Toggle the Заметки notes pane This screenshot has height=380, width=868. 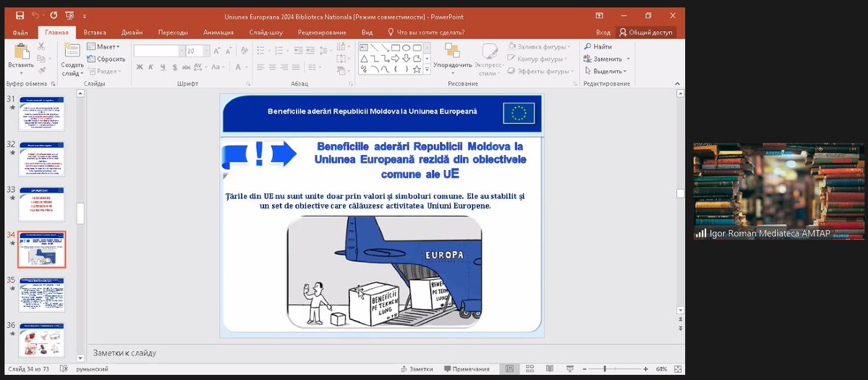click(416, 369)
